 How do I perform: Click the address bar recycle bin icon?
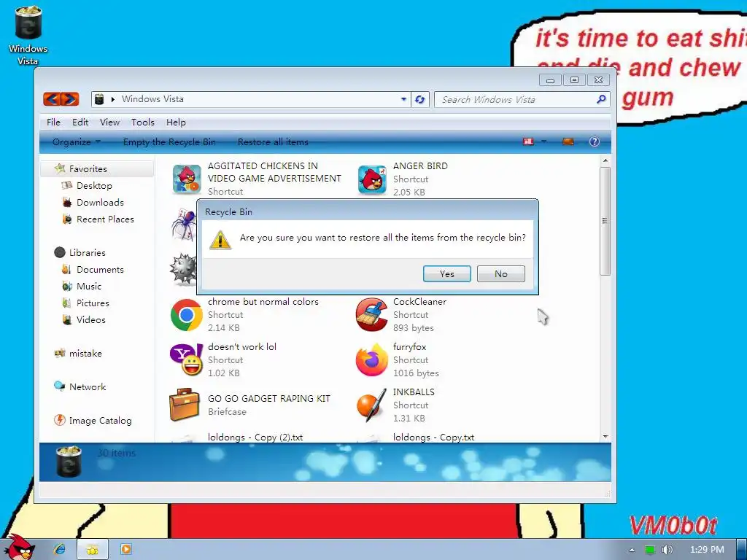99,99
